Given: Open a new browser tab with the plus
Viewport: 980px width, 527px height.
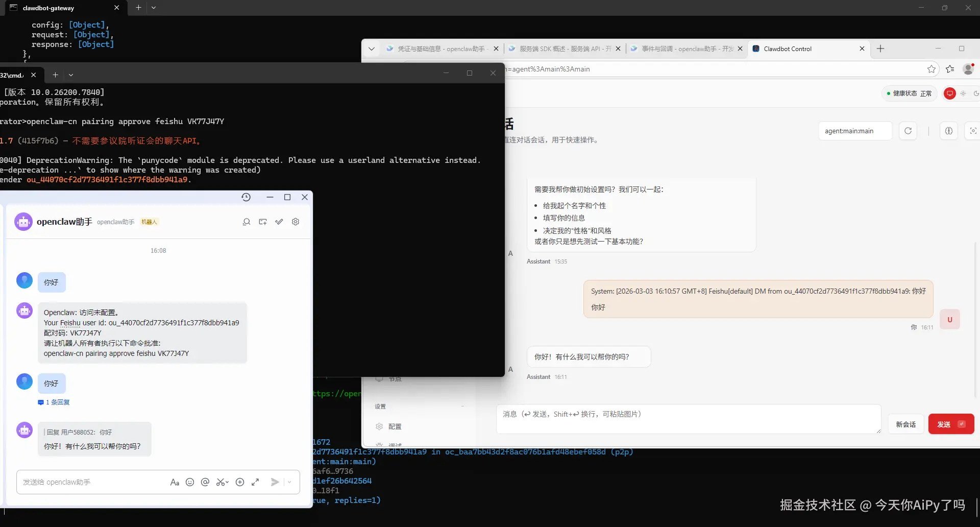Looking at the screenshot, I should [x=880, y=49].
